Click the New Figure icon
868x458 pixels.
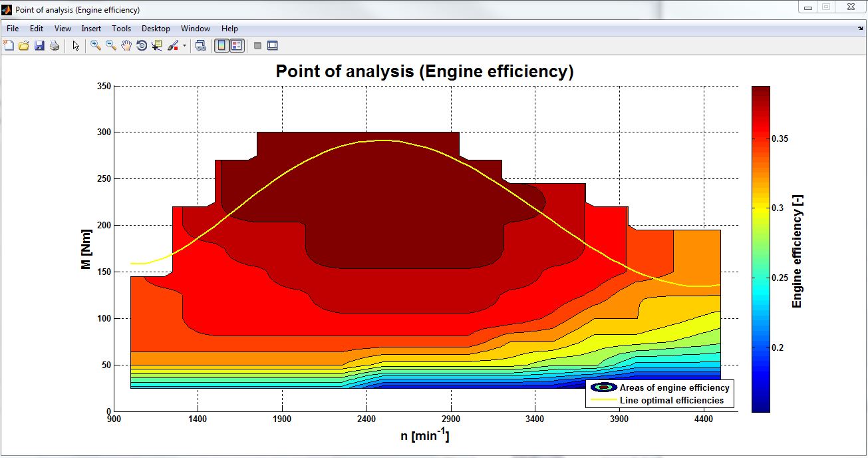(x=9, y=45)
